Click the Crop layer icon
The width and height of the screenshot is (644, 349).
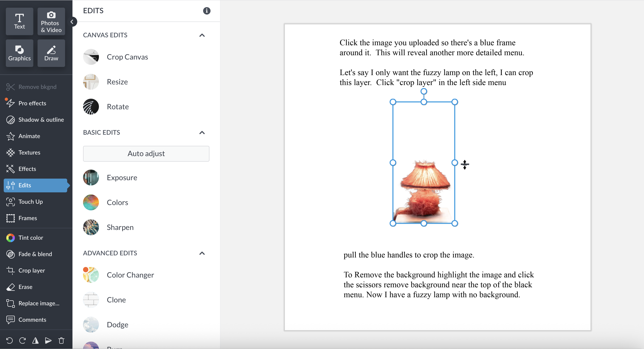(11, 270)
